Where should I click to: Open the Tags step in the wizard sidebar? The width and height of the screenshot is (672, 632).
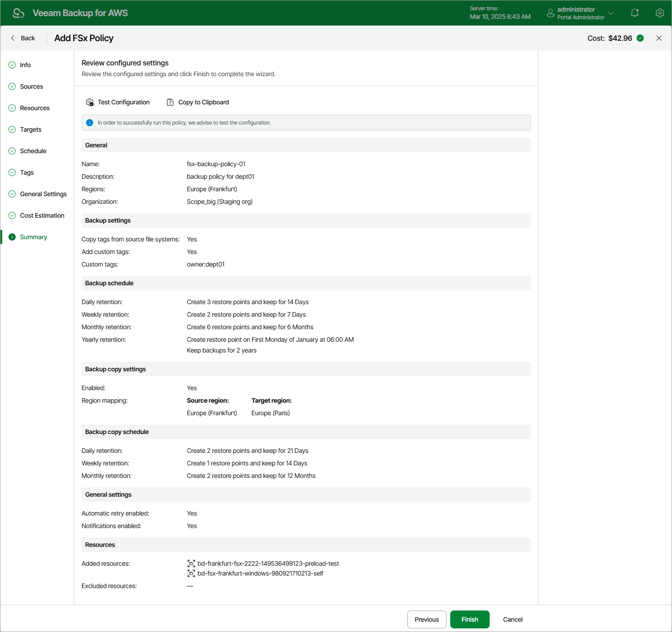pos(27,172)
